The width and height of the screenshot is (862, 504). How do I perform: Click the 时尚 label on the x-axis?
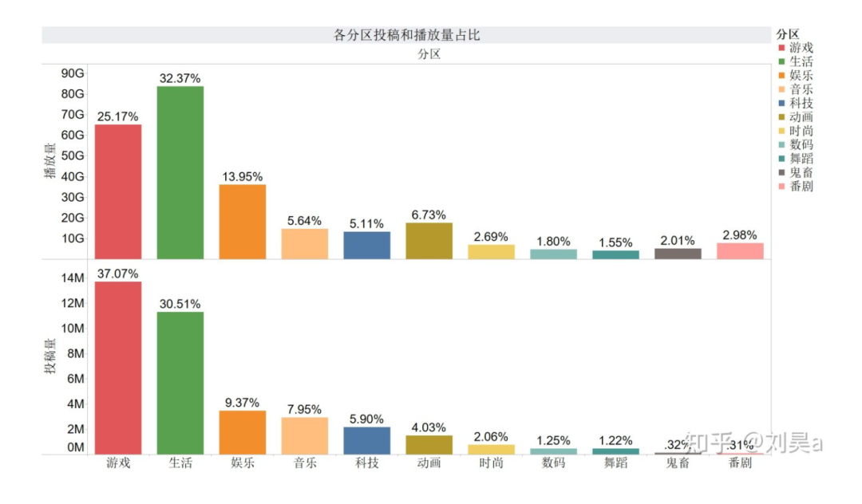click(x=491, y=463)
